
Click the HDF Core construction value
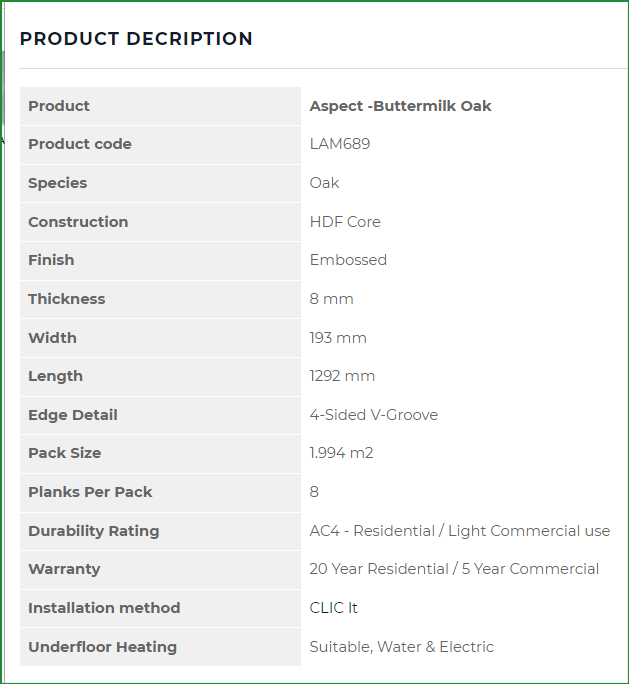345,222
